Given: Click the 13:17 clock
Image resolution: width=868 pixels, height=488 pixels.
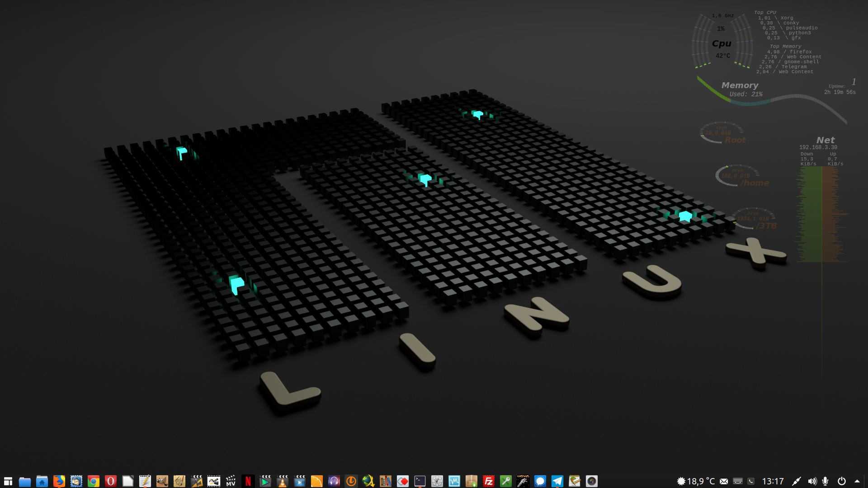Looking at the screenshot, I should point(773,481).
